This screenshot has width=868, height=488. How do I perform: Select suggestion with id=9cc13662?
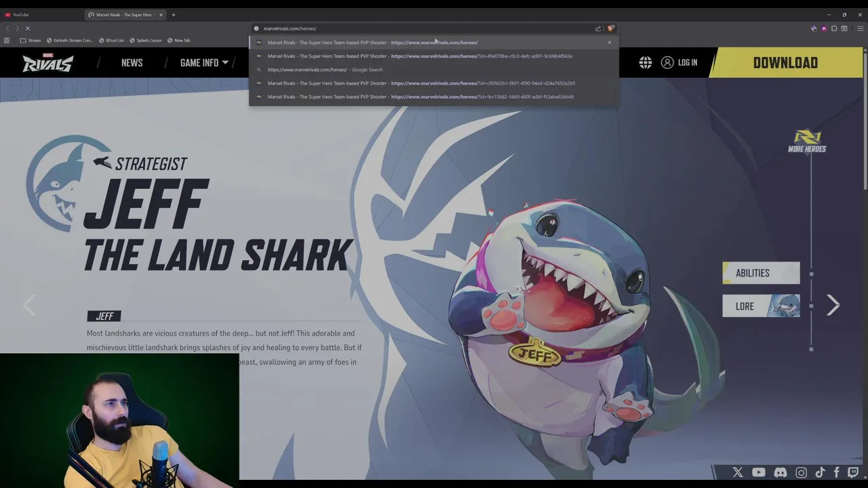click(434, 96)
